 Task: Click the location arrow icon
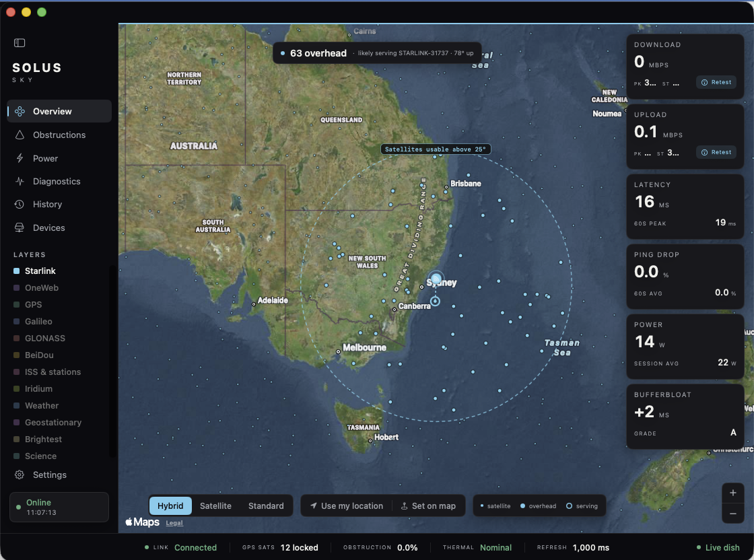[x=314, y=505]
